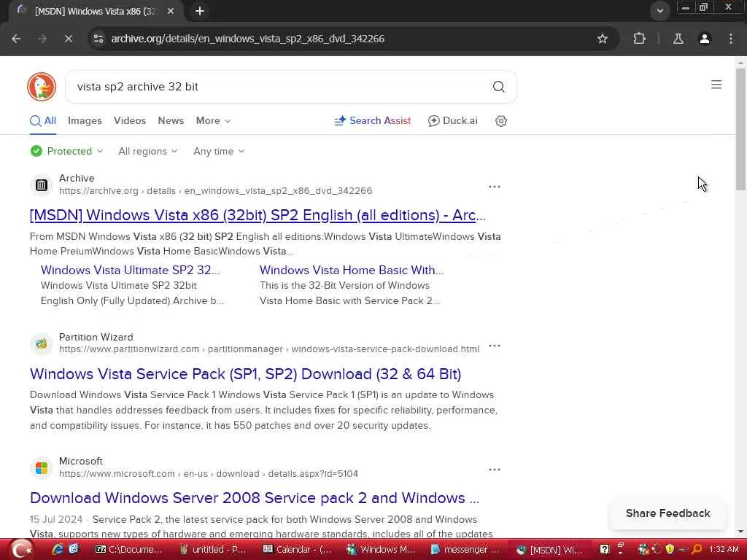The image size is (747, 560).
Task: Click the Partition Wizard favicon
Action: pyautogui.click(x=42, y=343)
